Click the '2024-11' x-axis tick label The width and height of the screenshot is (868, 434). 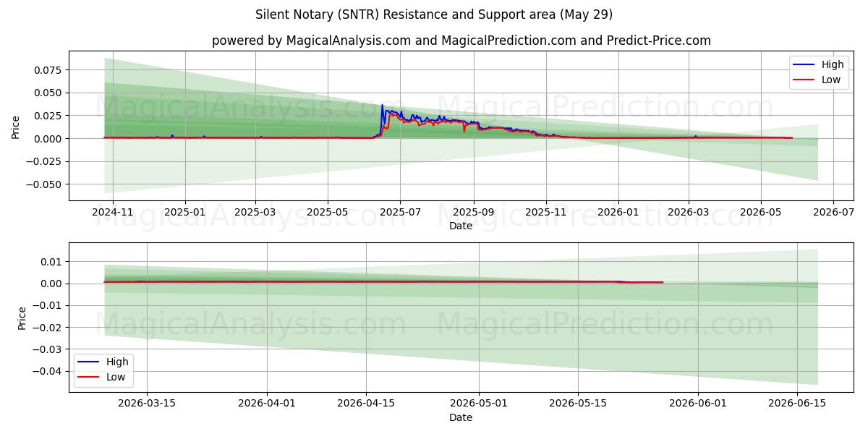[114, 212]
